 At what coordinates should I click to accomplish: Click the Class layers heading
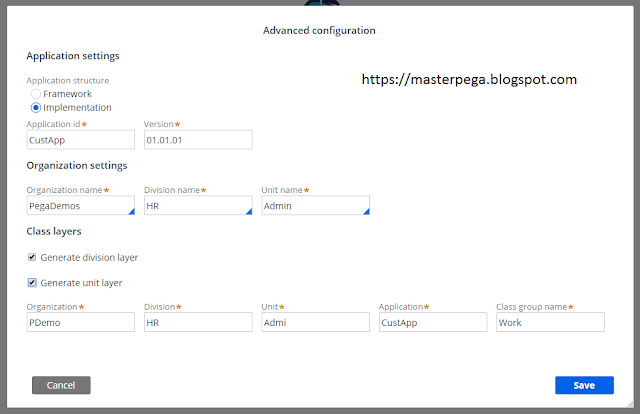click(x=54, y=231)
